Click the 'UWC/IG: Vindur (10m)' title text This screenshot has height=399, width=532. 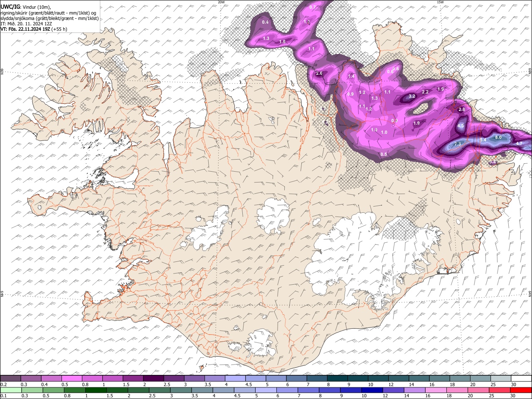26,7
